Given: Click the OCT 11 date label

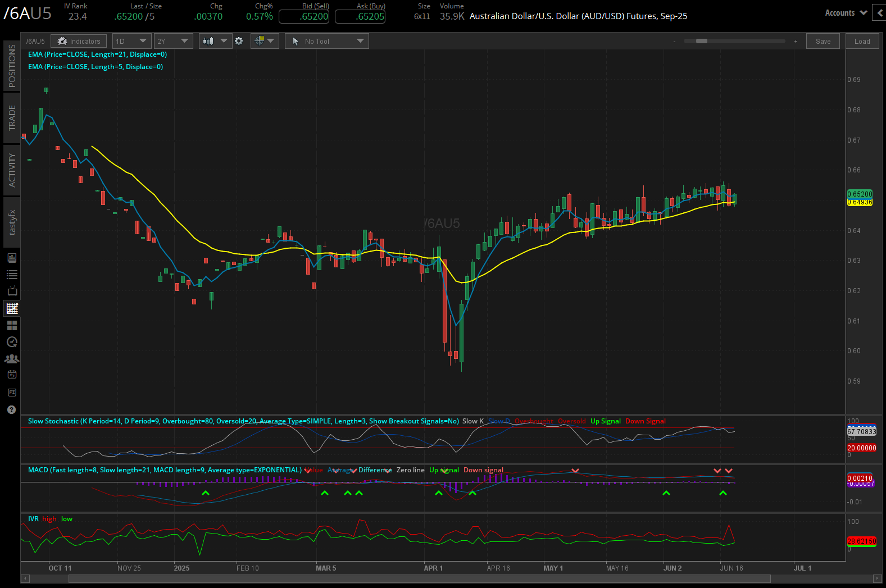Looking at the screenshot, I should tap(60, 568).
